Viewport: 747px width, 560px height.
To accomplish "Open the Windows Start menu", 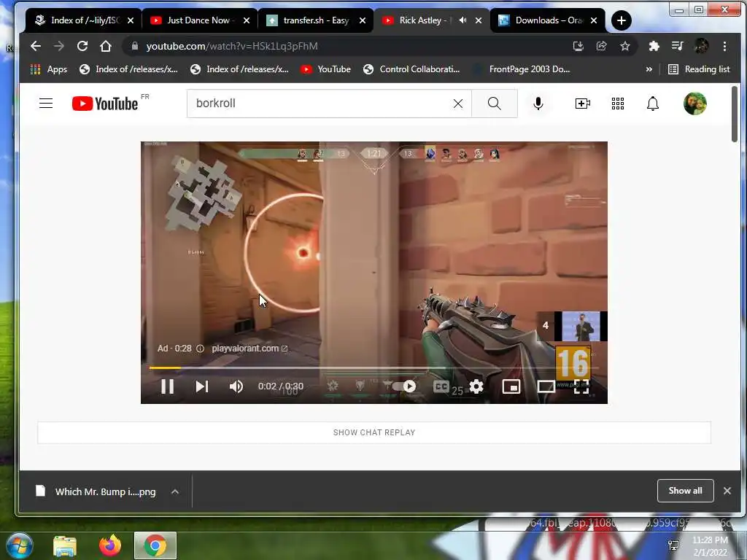I will point(18,545).
